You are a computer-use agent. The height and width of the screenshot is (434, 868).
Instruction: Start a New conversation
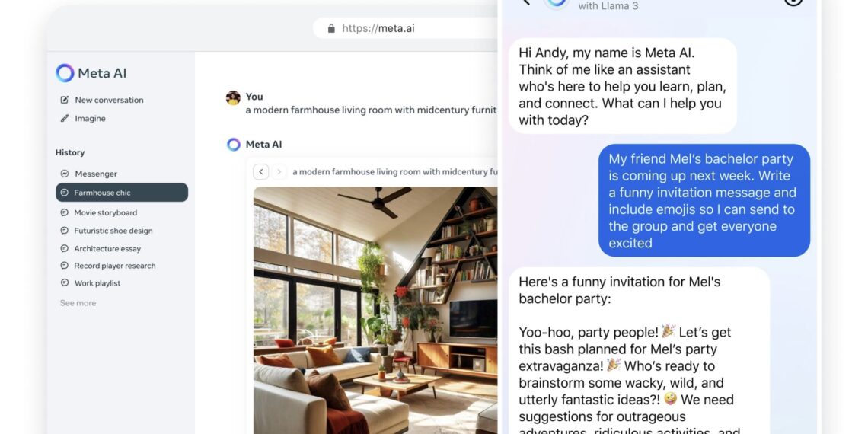pyautogui.click(x=109, y=100)
